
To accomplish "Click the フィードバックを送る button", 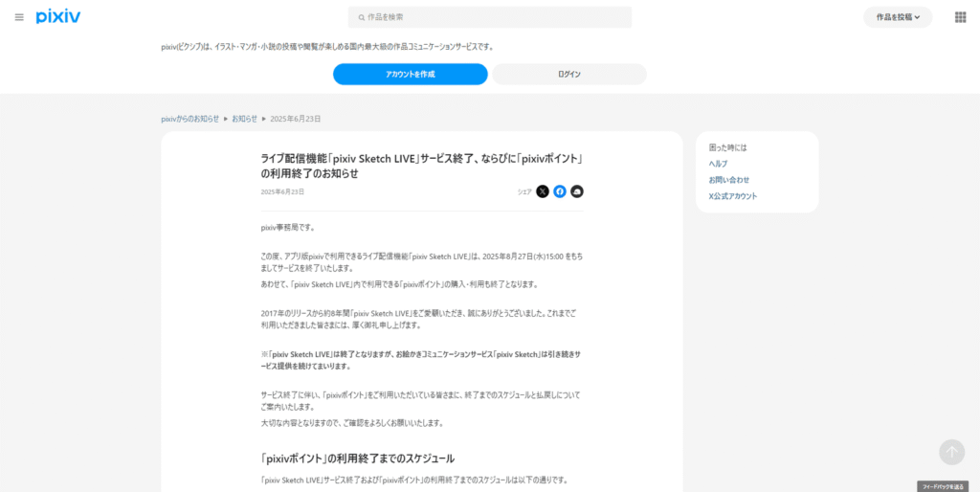I will click(943, 486).
